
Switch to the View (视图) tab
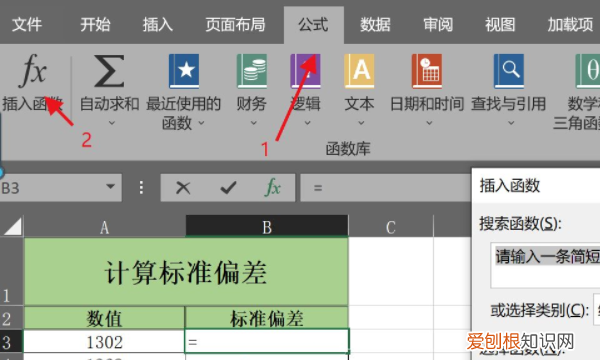(x=500, y=25)
